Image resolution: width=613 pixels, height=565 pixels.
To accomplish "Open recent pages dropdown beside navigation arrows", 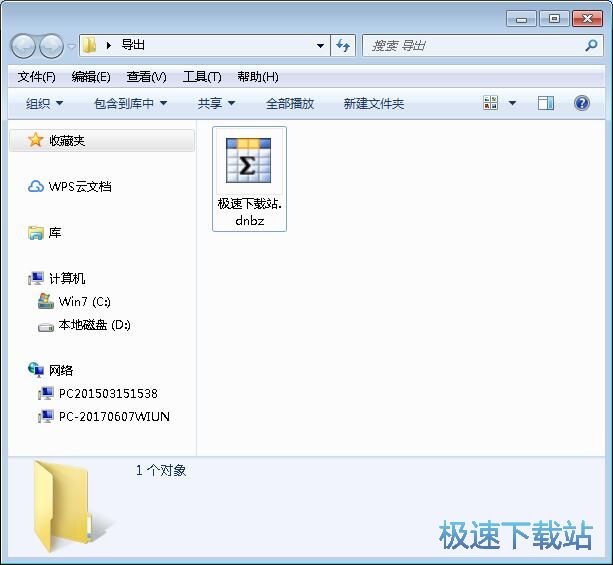I will pyautogui.click(x=71, y=47).
